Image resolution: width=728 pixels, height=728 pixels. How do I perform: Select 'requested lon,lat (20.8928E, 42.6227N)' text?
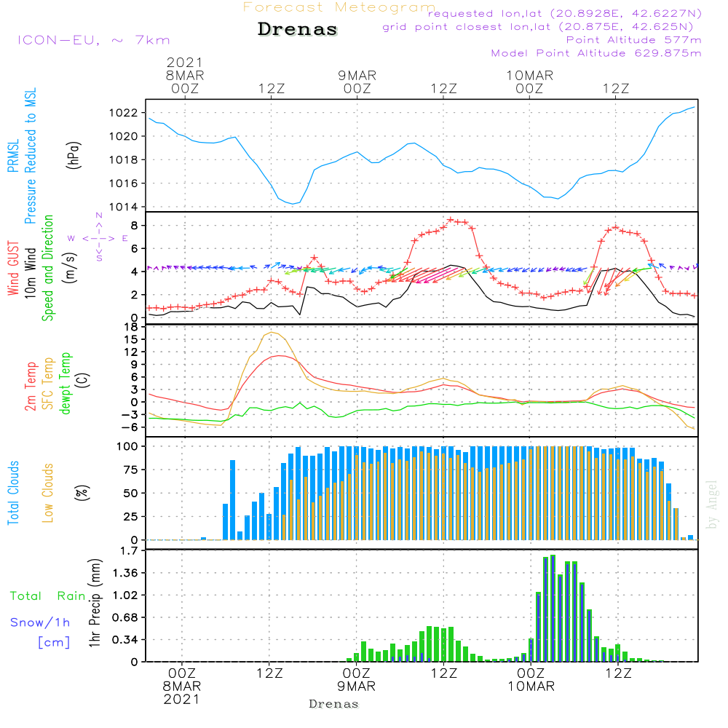pos(565,13)
